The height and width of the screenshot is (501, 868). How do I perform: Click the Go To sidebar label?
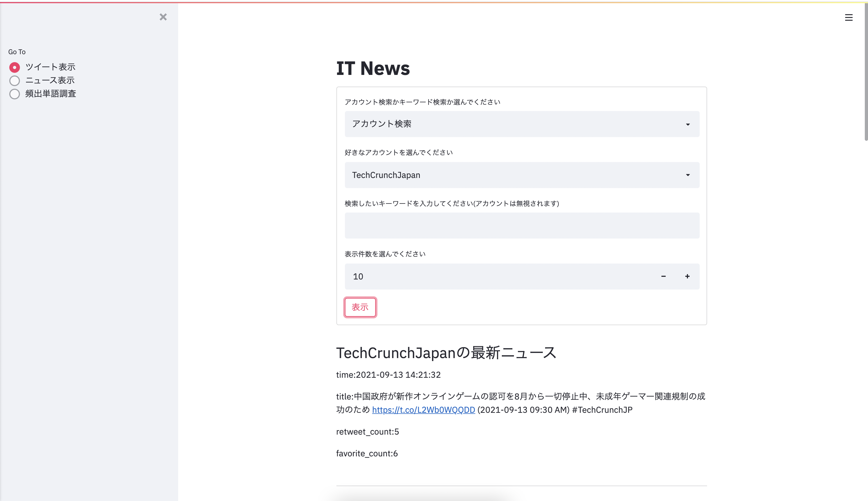point(17,52)
